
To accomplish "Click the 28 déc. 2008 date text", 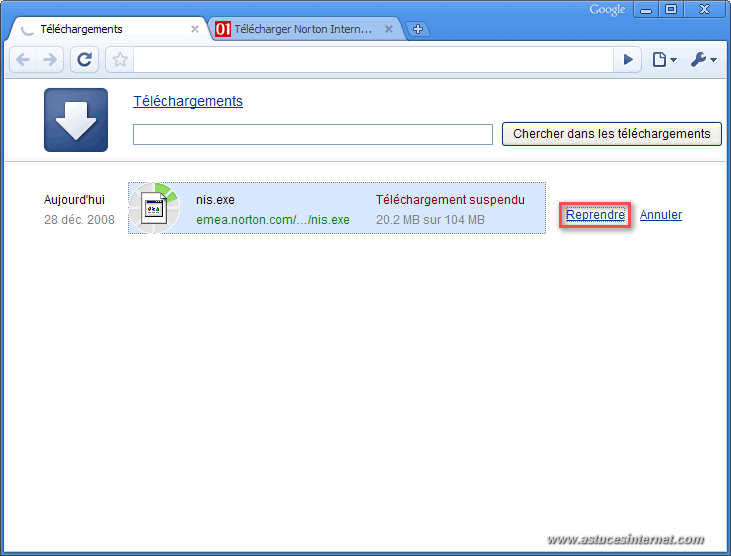I will point(79,220).
